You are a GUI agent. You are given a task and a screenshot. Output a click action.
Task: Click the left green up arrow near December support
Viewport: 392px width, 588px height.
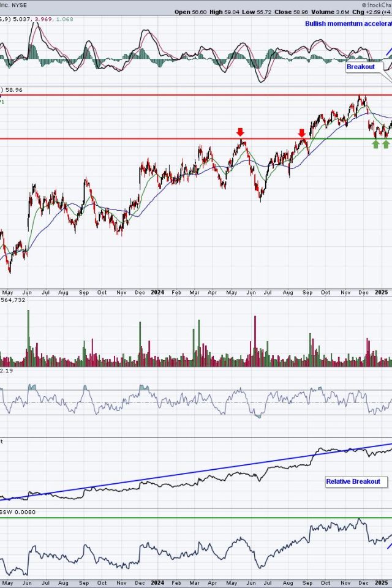coord(375,144)
